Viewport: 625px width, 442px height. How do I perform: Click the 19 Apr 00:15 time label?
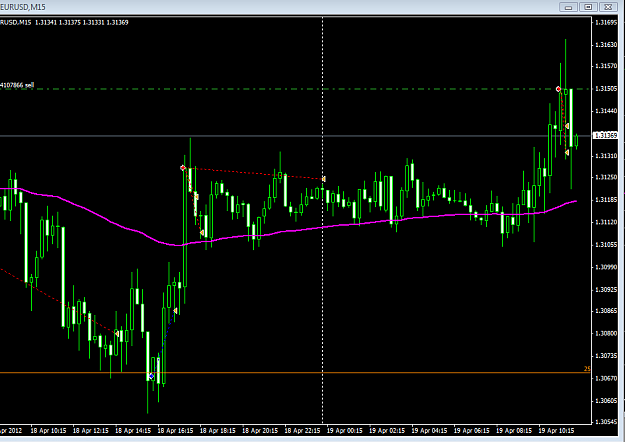pyautogui.click(x=345, y=430)
